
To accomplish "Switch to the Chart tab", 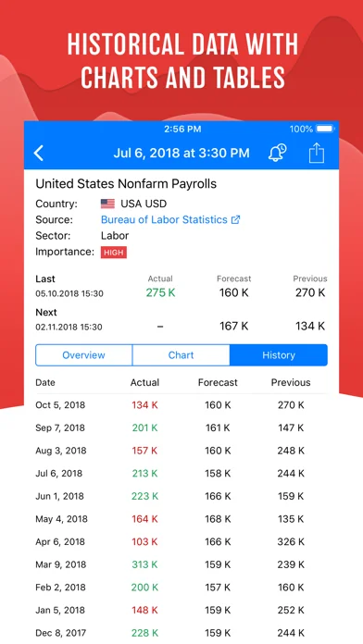I will [181, 355].
